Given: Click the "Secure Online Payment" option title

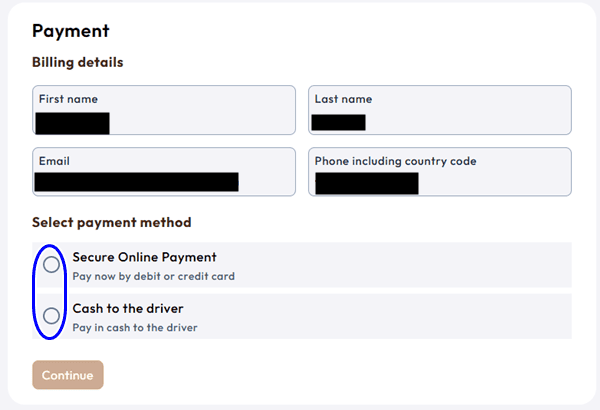Looking at the screenshot, I should [x=144, y=257].
